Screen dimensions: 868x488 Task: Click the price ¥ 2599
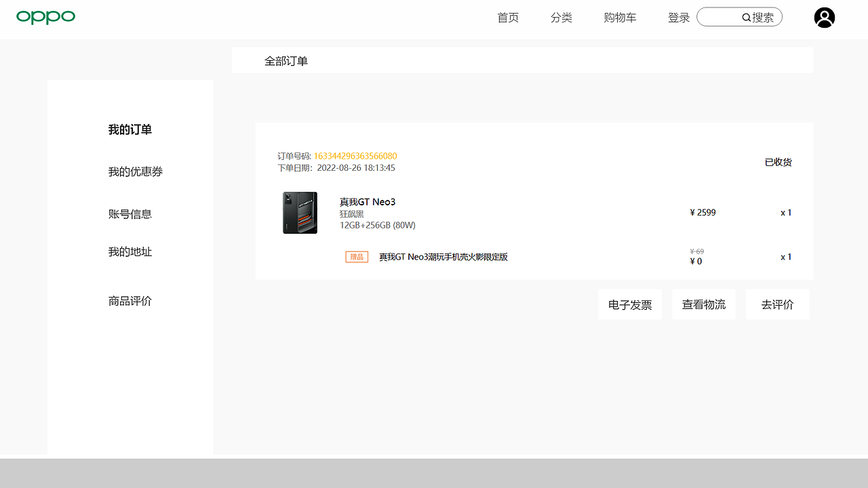(x=703, y=213)
